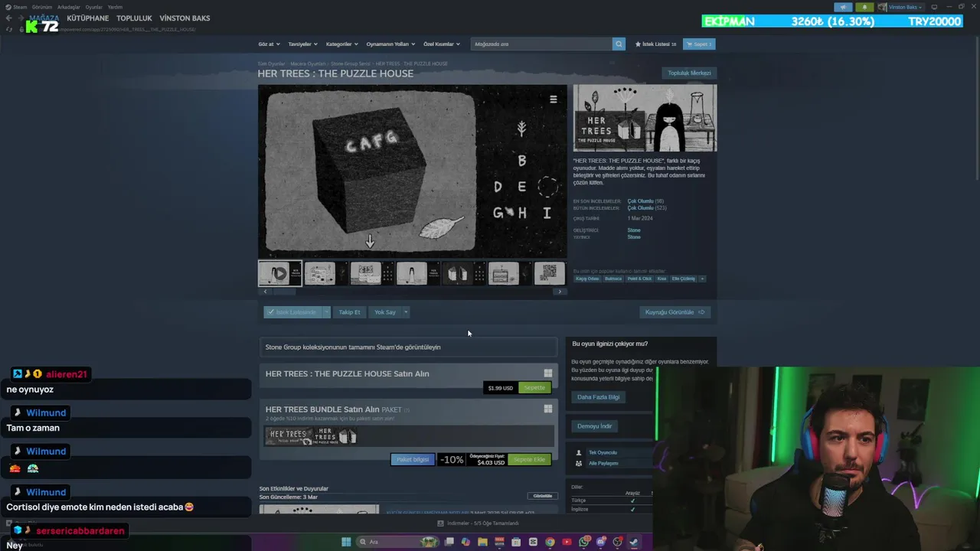The width and height of the screenshot is (980, 551).
Task: Click the Point & Click tag
Action: click(639, 279)
